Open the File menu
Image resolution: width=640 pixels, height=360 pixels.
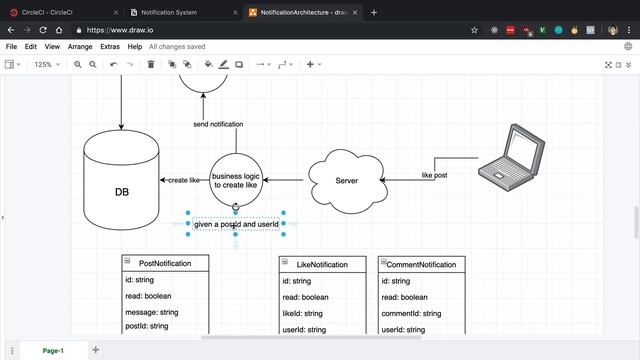coord(11,47)
